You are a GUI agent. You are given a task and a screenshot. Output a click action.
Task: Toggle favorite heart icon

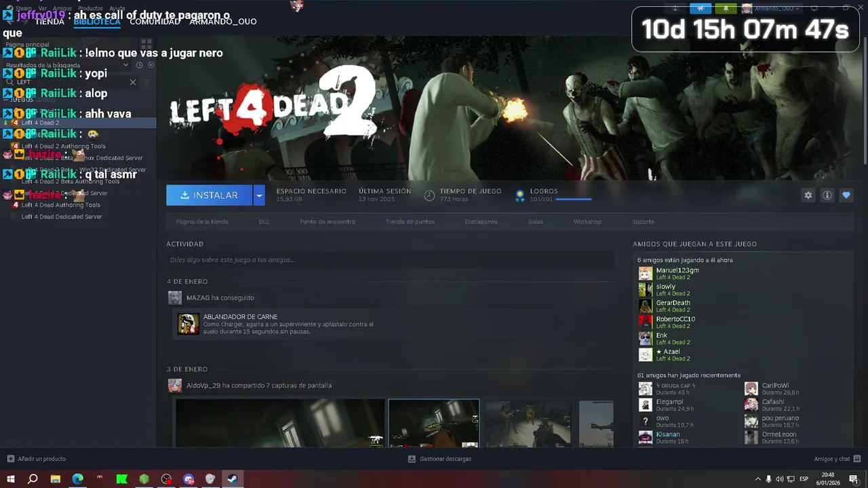(846, 195)
